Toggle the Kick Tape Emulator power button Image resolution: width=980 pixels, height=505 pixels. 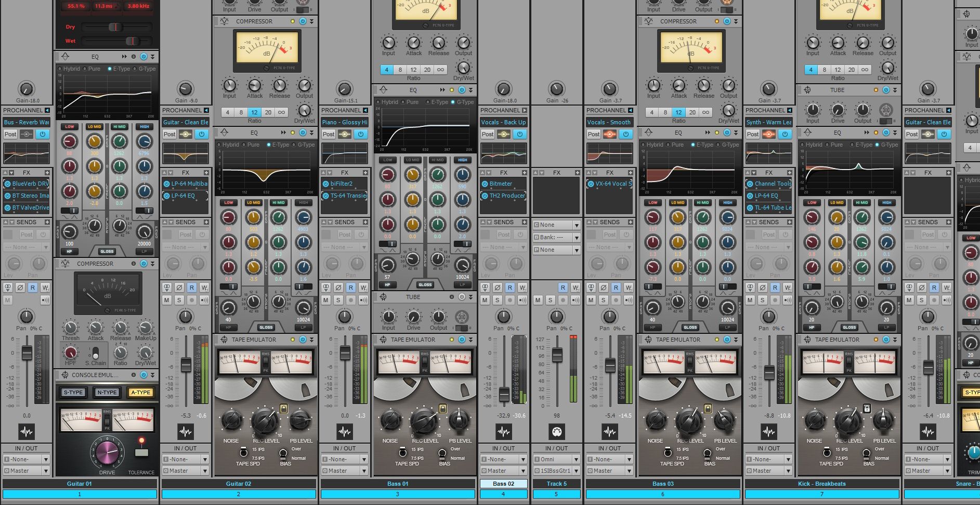[886, 340]
